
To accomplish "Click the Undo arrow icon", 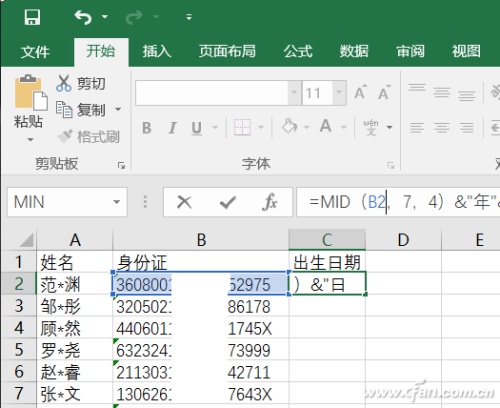I will [x=83, y=17].
